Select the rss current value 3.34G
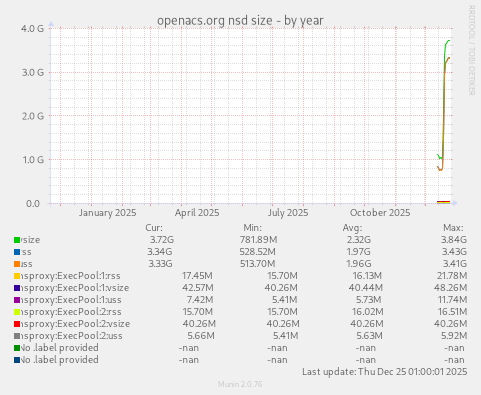This screenshot has width=481, height=395. (160, 252)
